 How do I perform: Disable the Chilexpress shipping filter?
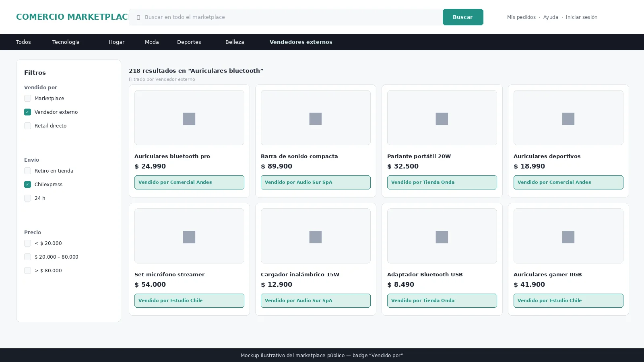tap(27, 185)
